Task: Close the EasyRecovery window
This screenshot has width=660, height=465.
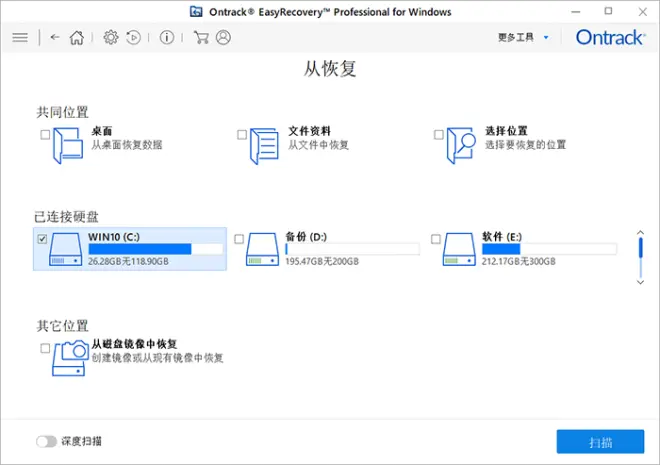Action: pyautogui.click(x=642, y=12)
